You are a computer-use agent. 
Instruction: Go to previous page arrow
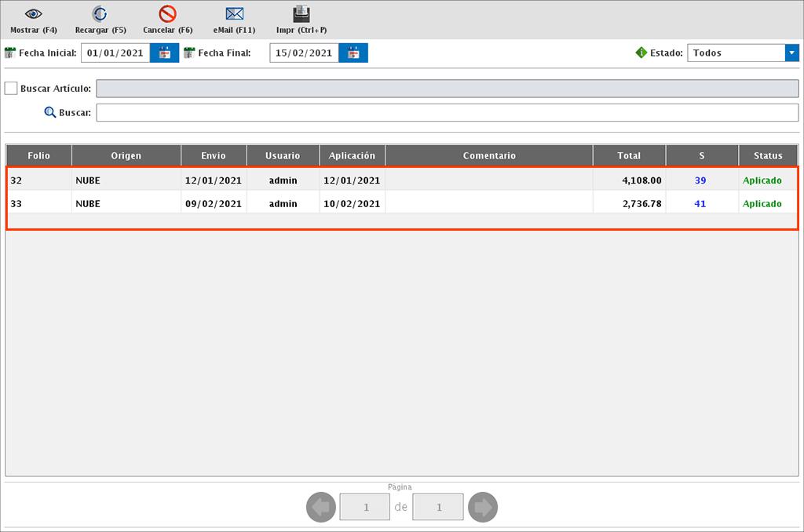point(320,508)
